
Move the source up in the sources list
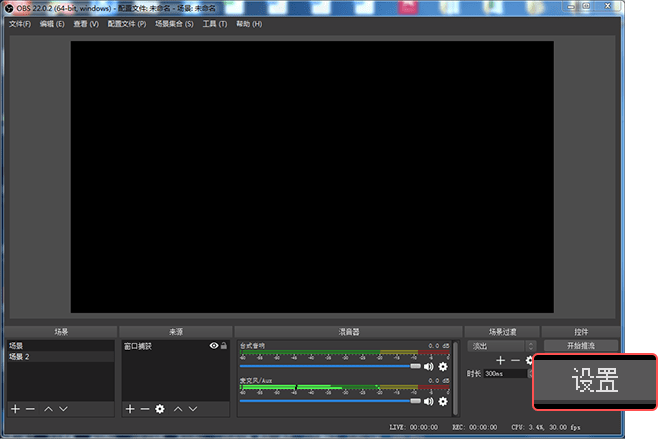178,409
